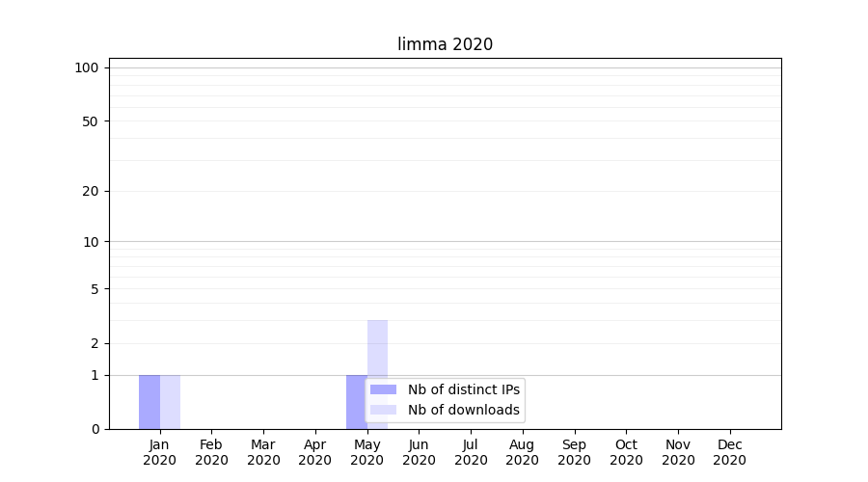Select the "Jul 2020" x-axis label

pyautogui.click(x=471, y=452)
